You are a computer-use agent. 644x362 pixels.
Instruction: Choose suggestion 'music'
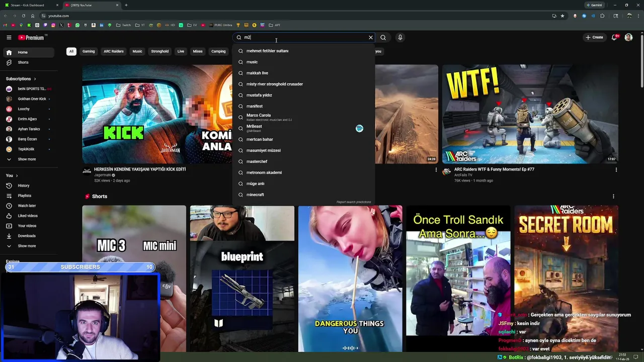303,62
